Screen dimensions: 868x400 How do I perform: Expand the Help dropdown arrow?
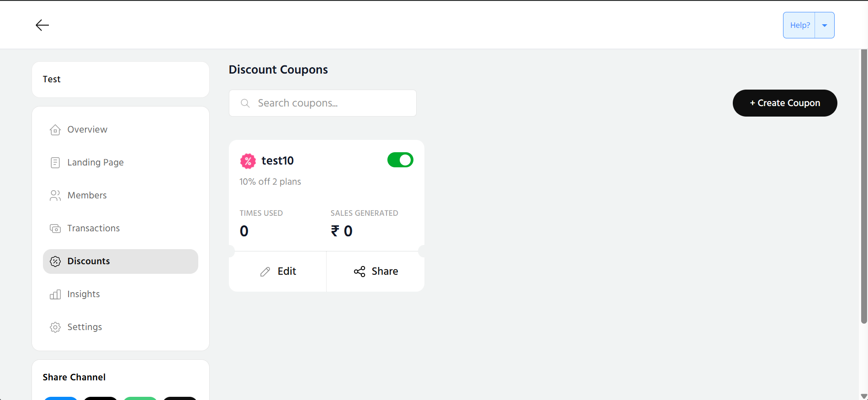tap(825, 25)
